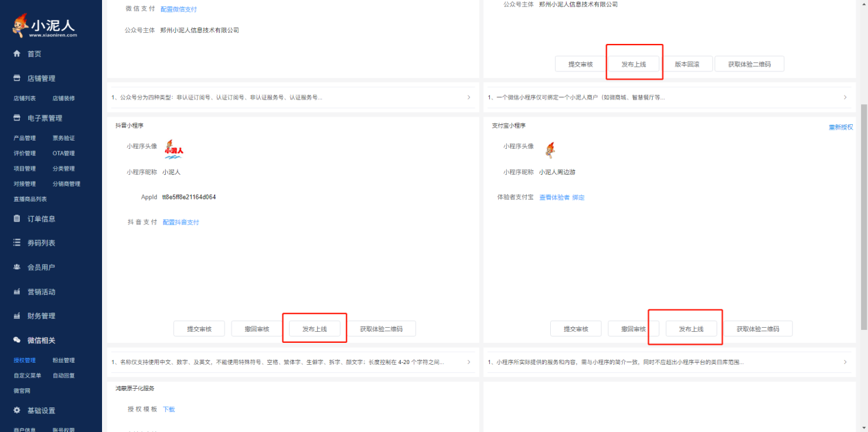868x432 pixels.
Task: Select 产品管理 in the sidebar
Action: (25, 138)
